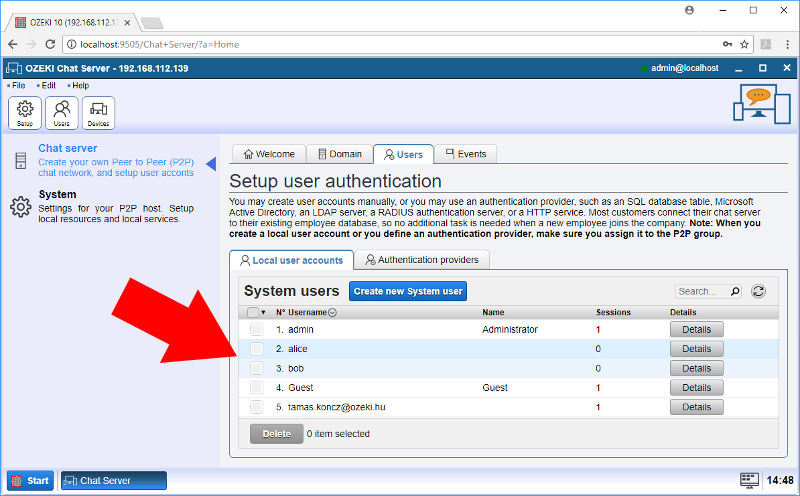Image resolution: width=800 pixels, height=496 pixels.
Task: Click the browser profile icon
Action: [689, 10]
